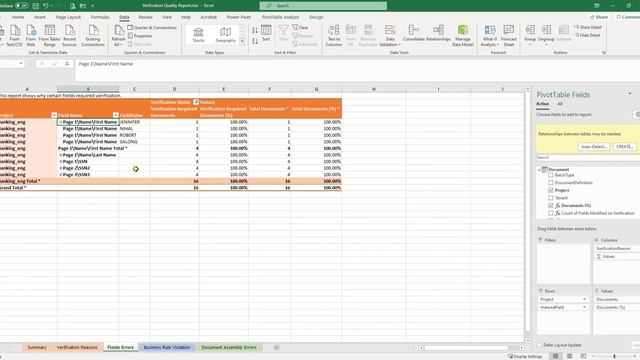The image size is (640, 360).
Task: Check Count of Fields Modified on Verification
Action: point(551,213)
